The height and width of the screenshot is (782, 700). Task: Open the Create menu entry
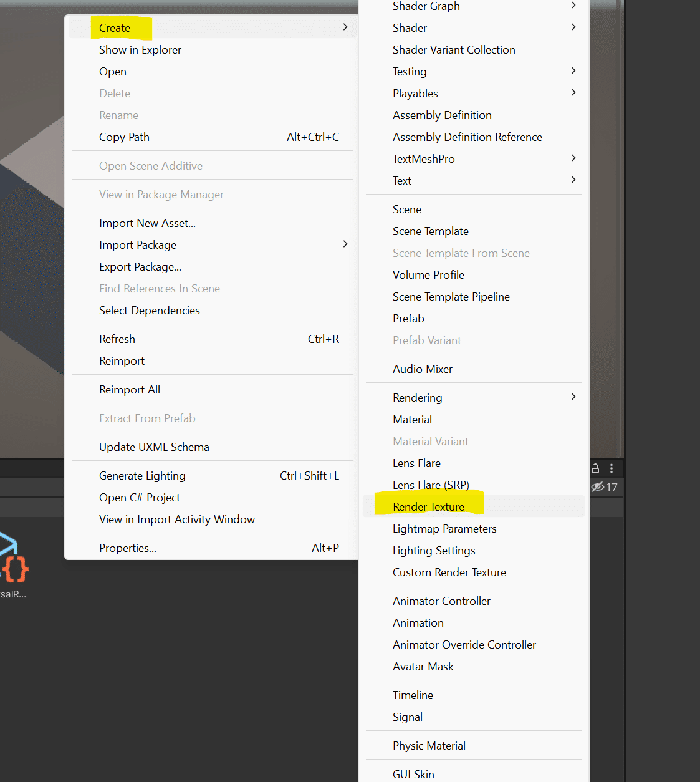(213, 28)
